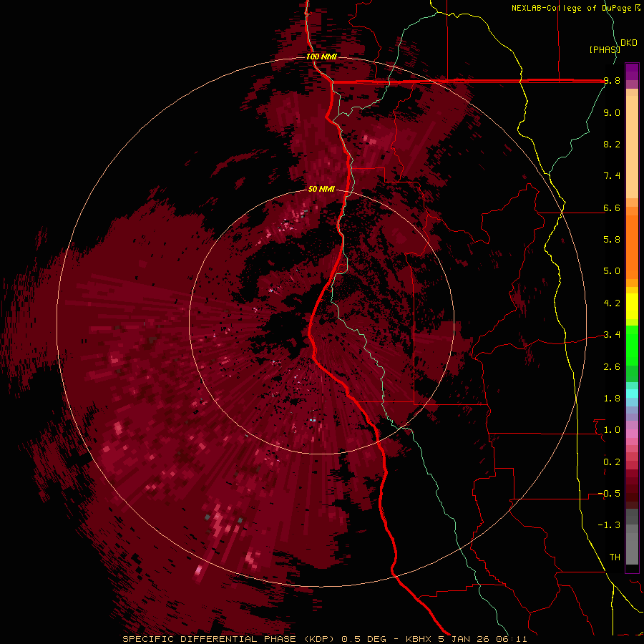The image size is (644, 644).
Task: Click the NEXLAB-College of DuPage label
Action: pos(572,8)
